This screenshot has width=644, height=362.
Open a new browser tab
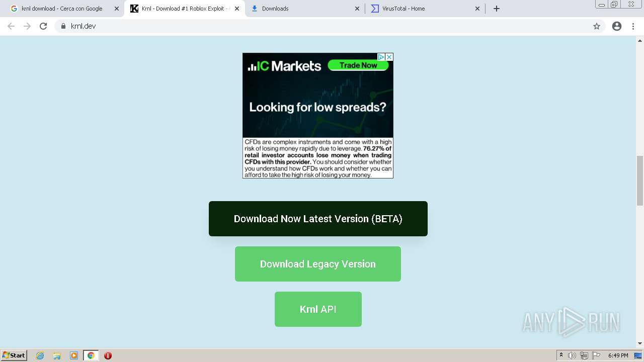(x=497, y=9)
